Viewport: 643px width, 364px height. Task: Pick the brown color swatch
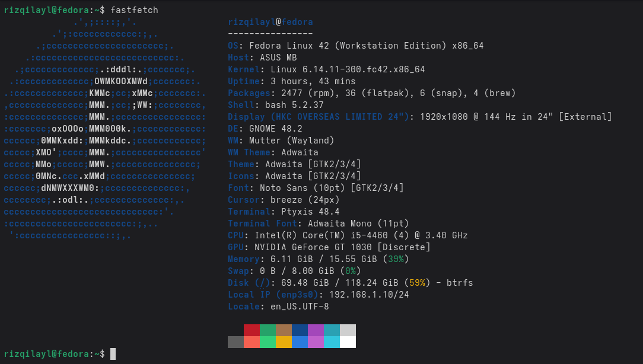284,330
